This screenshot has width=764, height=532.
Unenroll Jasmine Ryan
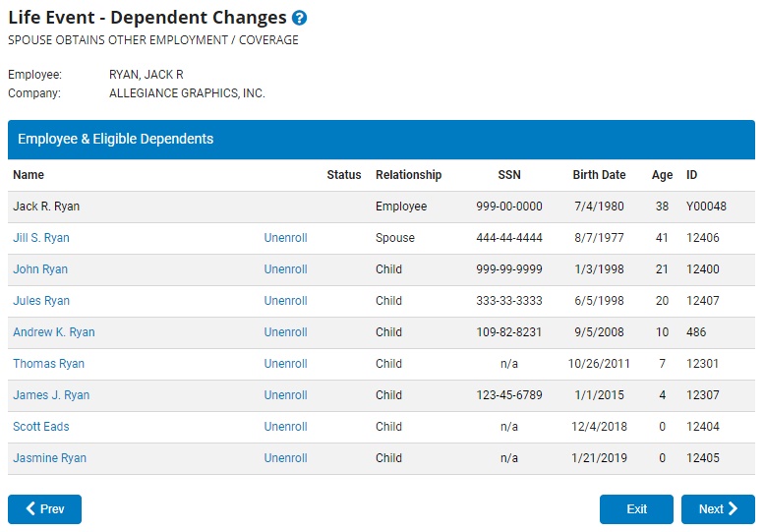[285, 458]
